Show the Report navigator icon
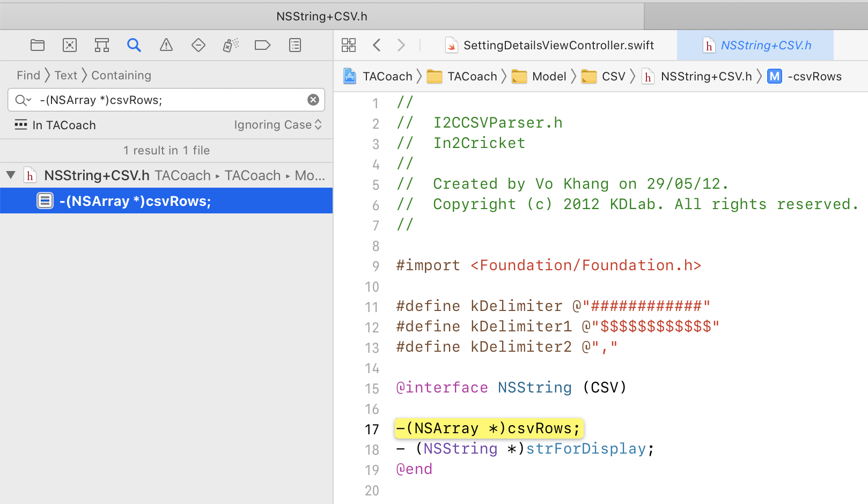 click(295, 45)
